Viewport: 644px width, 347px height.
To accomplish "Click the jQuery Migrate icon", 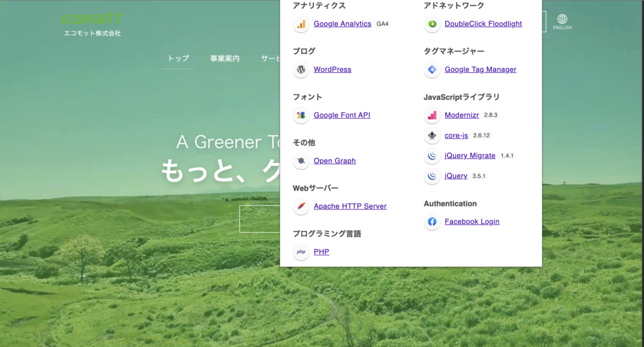I will click(x=432, y=156).
